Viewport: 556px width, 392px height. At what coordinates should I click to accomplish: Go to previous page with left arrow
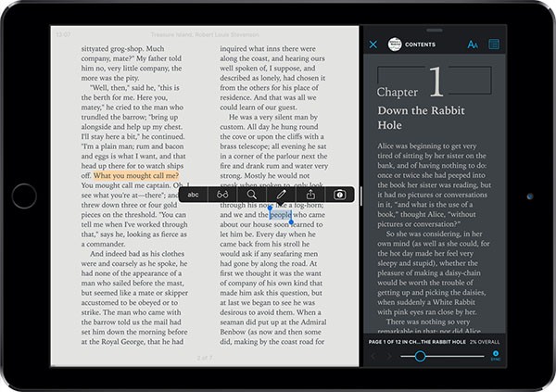pyautogui.click(x=373, y=356)
